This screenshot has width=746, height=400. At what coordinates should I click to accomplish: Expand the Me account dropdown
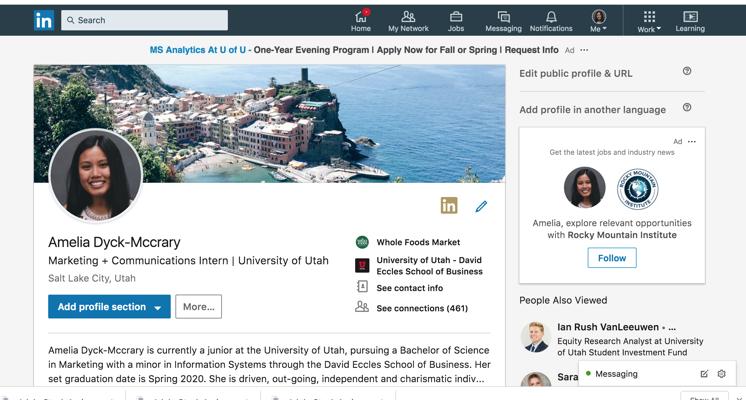pos(599,20)
